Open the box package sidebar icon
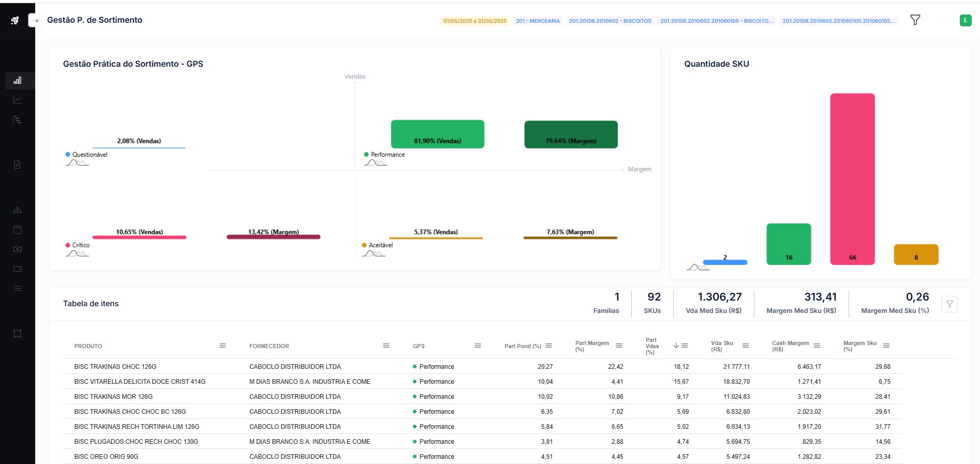Image resolution: width=980 pixels, height=464 pixels. (x=18, y=230)
